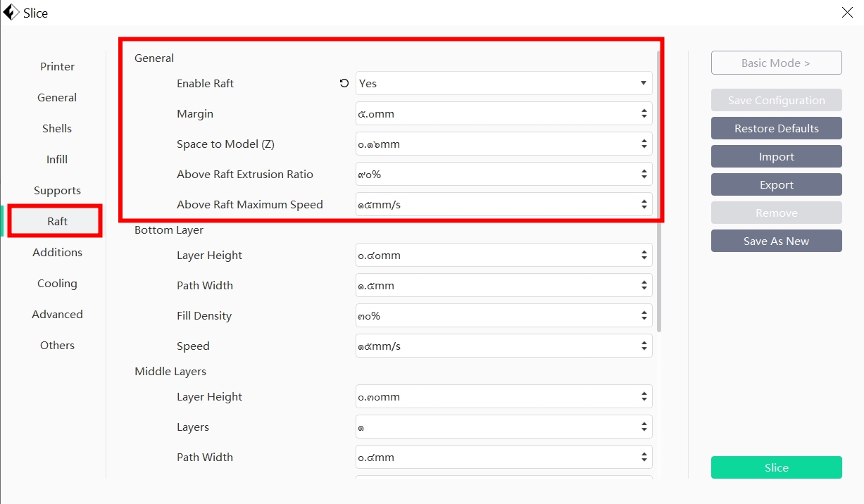Image resolution: width=864 pixels, height=504 pixels.
Task: Click Save As New button
Action: click(x=776, y=241)
